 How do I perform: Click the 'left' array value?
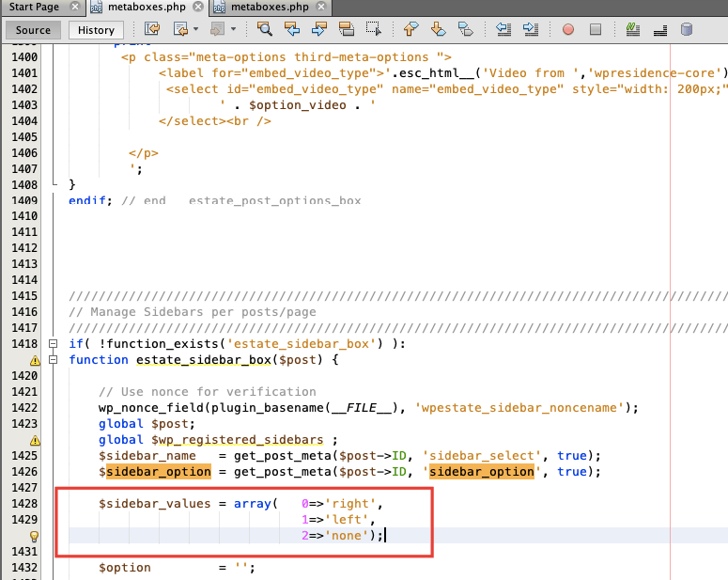347,520
